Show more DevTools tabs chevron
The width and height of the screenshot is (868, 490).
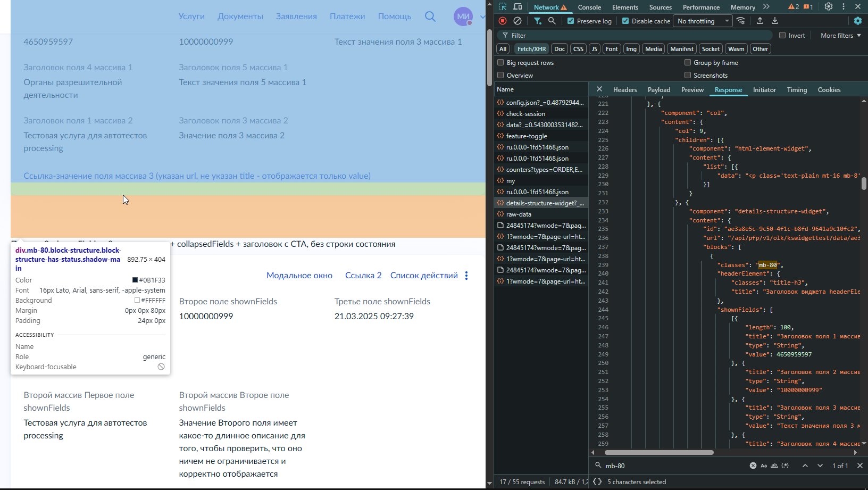click(x=766, y=7)
